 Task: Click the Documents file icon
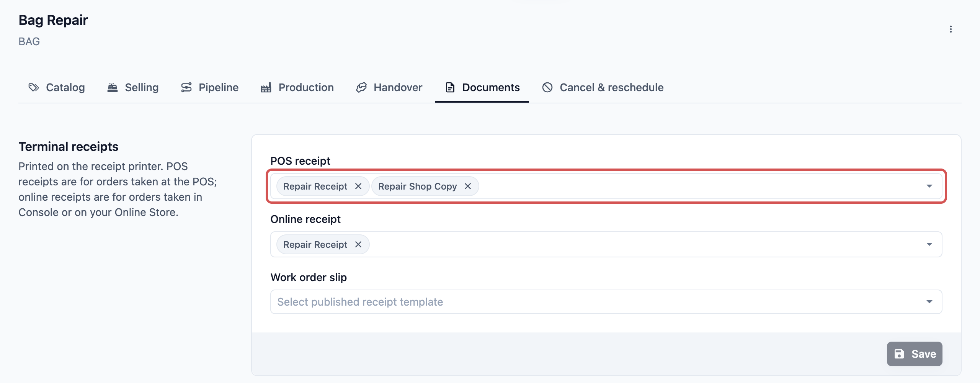[450, 87]
